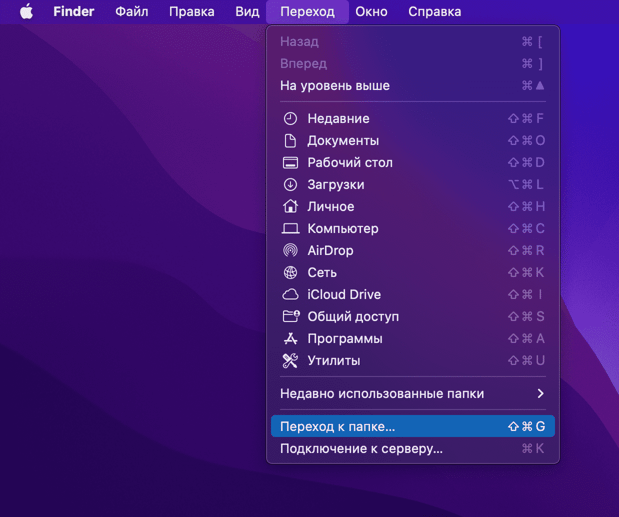
Task: Expand Недавно использованные папки submenu arrow
Action: (540, 393)
